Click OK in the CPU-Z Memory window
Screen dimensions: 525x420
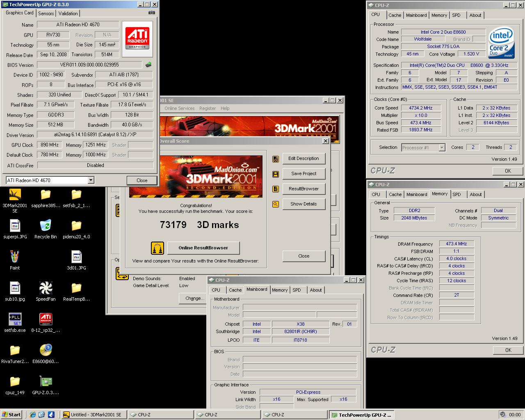pyautogui.click(x=508, y=350)
